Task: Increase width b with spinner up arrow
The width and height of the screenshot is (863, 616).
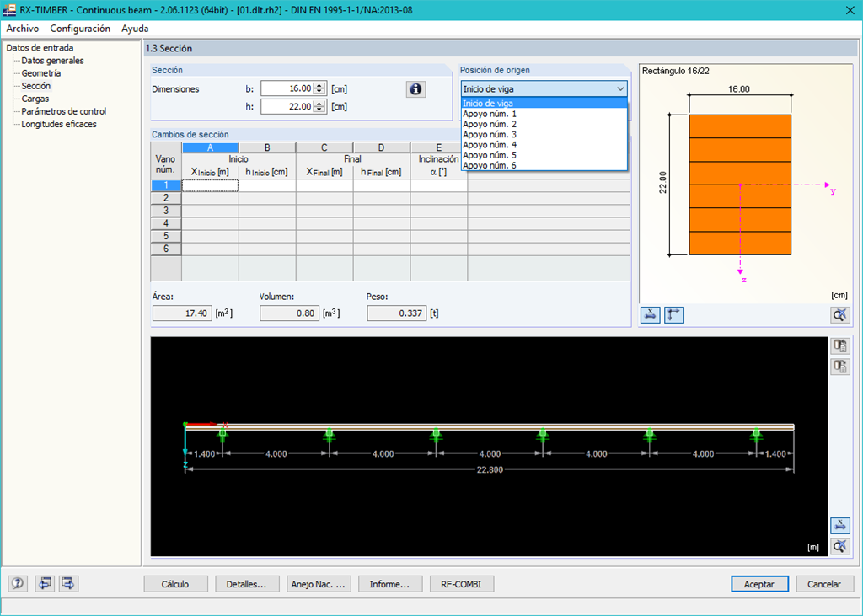Action: 319,85
